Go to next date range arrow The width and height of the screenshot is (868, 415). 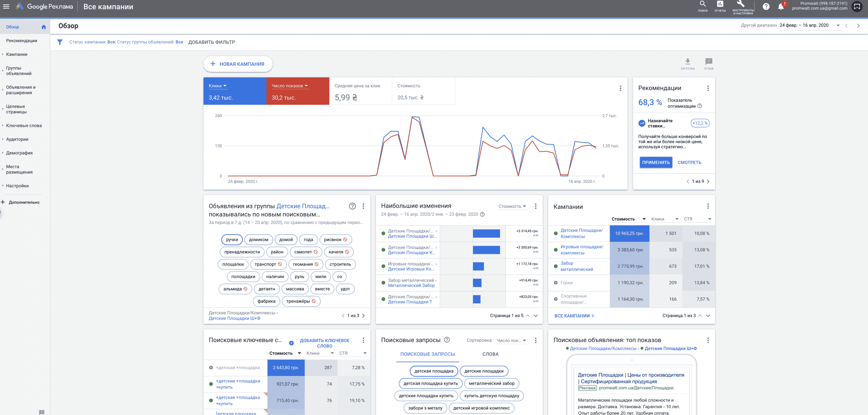coord(859,25)
